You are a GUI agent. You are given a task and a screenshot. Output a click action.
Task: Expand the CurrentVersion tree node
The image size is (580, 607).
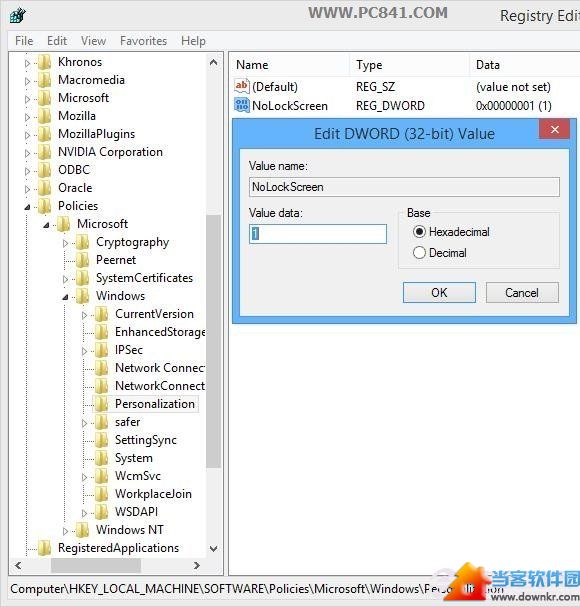click(x=84, y=315)
